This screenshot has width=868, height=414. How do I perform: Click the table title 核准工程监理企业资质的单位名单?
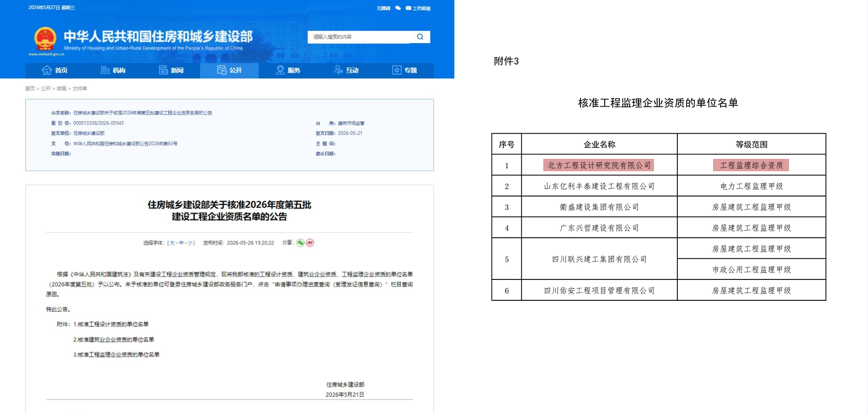(658, 103)
